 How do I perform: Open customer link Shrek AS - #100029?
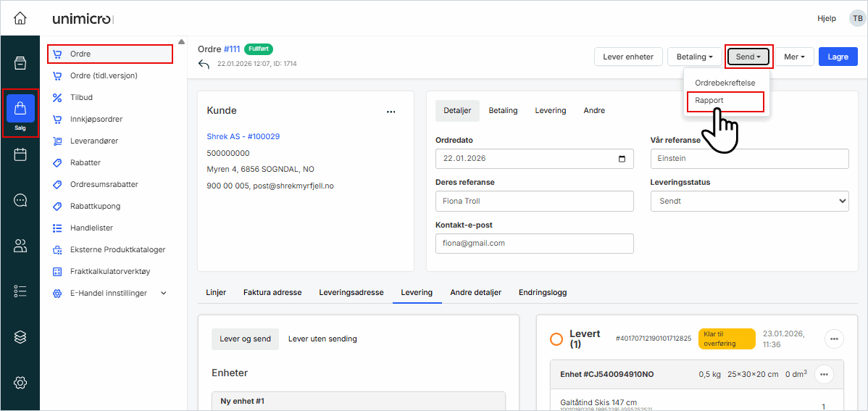pos(243,136)
